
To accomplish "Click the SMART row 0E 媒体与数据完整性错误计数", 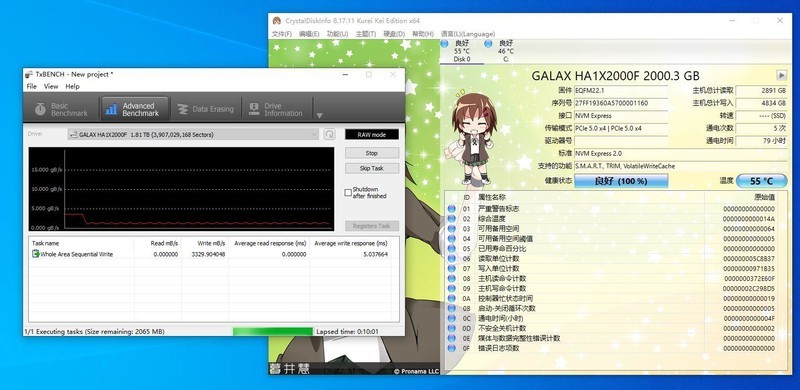I will (612, 338).
